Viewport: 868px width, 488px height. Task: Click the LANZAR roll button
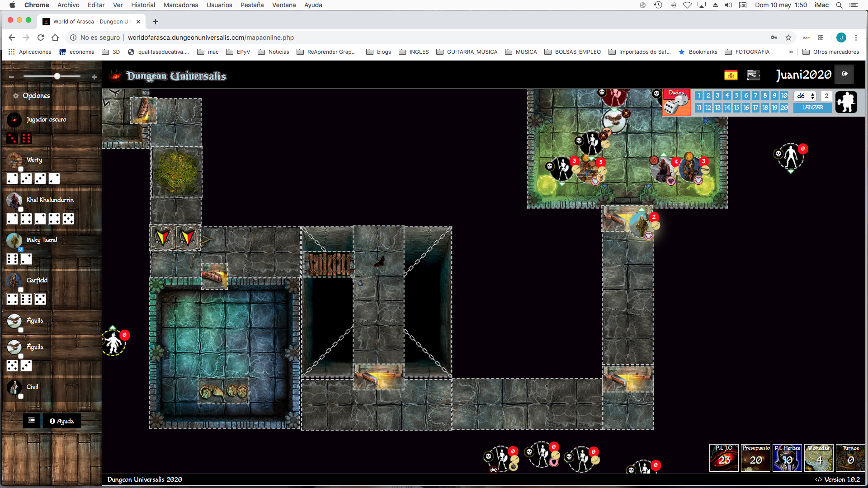click(x=812, y=108)
